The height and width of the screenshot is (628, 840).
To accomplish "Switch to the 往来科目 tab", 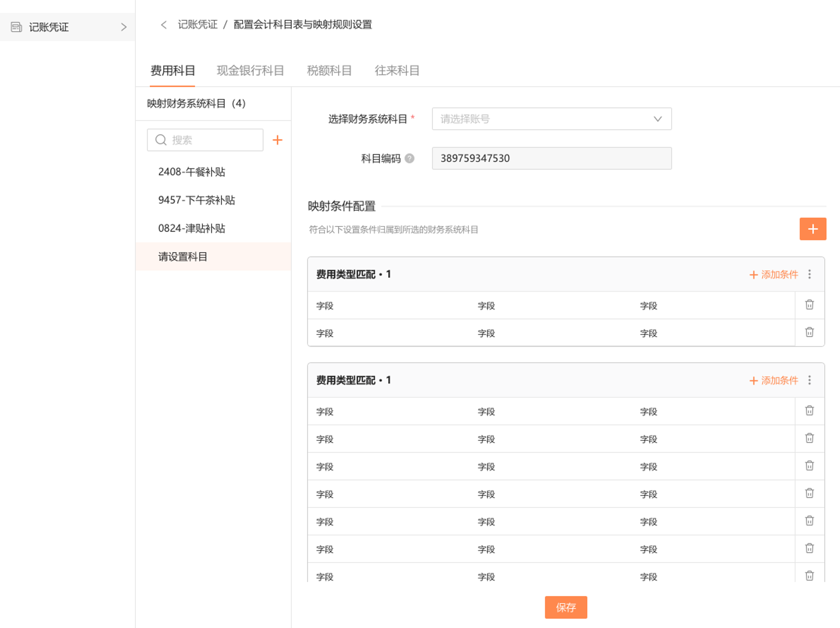I will coord(396,70).
